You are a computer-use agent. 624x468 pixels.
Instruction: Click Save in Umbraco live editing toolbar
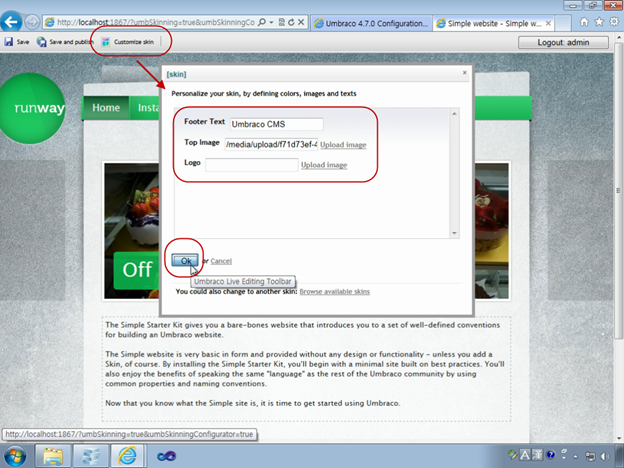coord(17,42)
